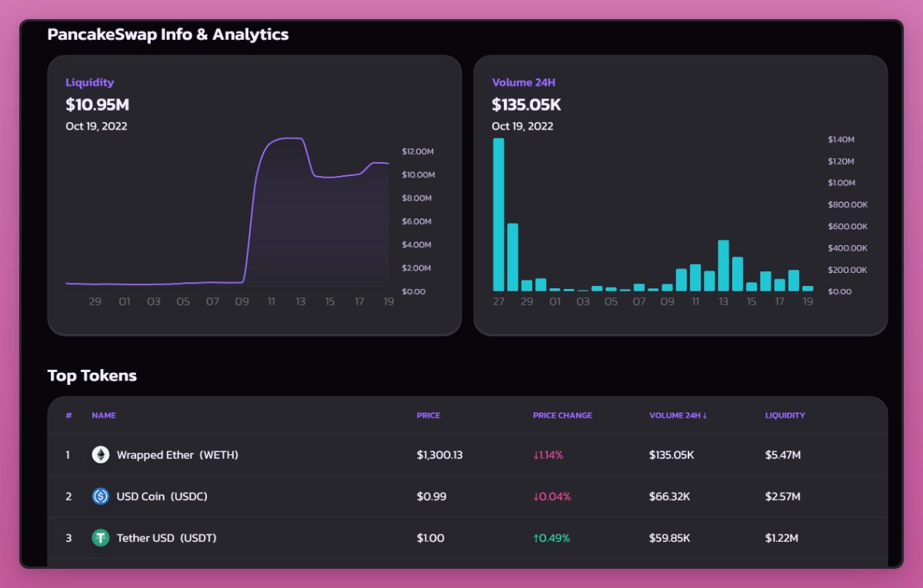Sort the table by the NAME column
923x588 pixels.
pos(102,415)
